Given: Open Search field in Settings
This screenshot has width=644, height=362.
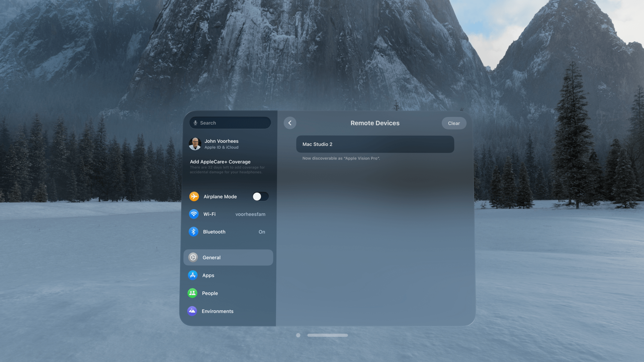Looking at the screenshot, I should point(230,123).
